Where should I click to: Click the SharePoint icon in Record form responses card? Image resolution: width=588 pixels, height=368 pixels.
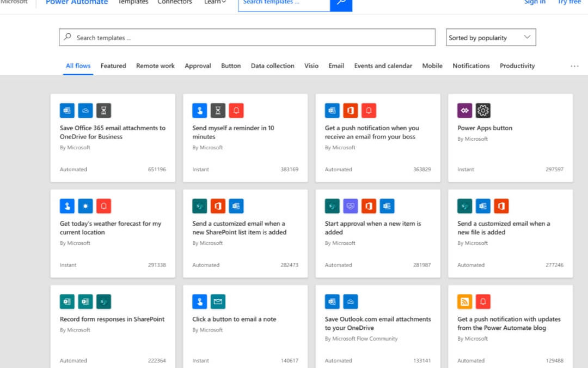104,301
